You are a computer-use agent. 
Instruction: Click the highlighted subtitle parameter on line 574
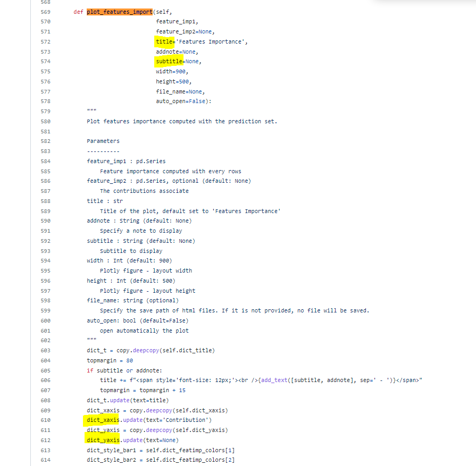[169, 61]
